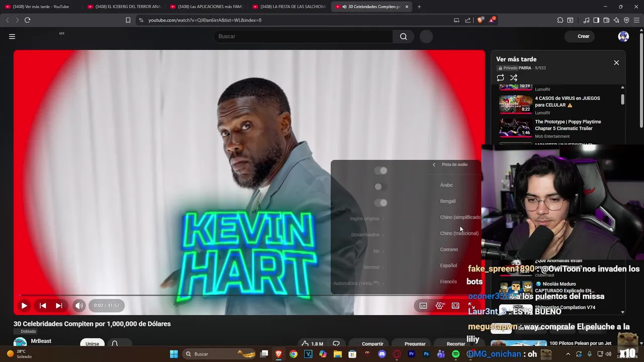The height and width of the screenshot is (362, 644).
Task: Dislike the video
Action: click(336, 344)
